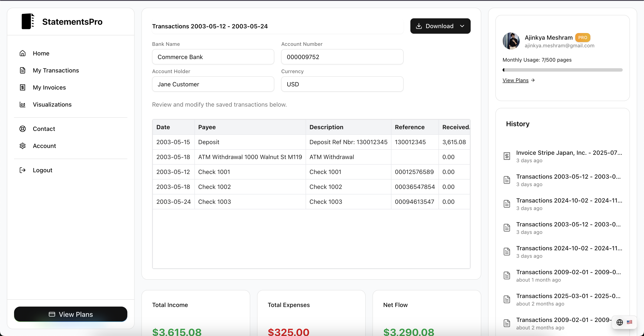This screenshot has height=336, width=644.
Task: Select Visualizations in the sidebar
Action: coord(52,104)
